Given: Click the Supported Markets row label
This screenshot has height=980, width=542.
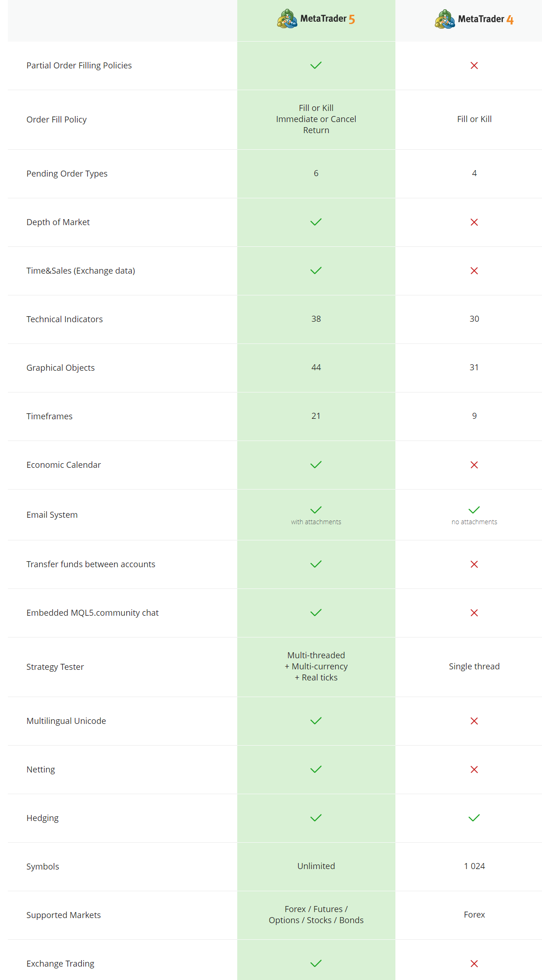Looking at the screenshot, I should (63, 915).
